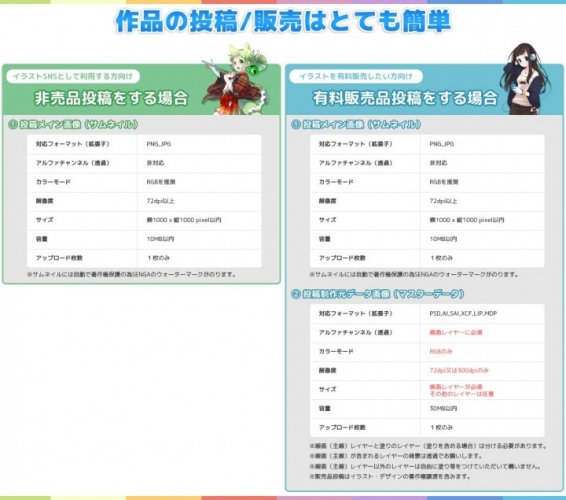566x500 pixels.
Task: Click the last footnote about 著作権譲渡
Action: pyautogui.click(x=390, y=477)
